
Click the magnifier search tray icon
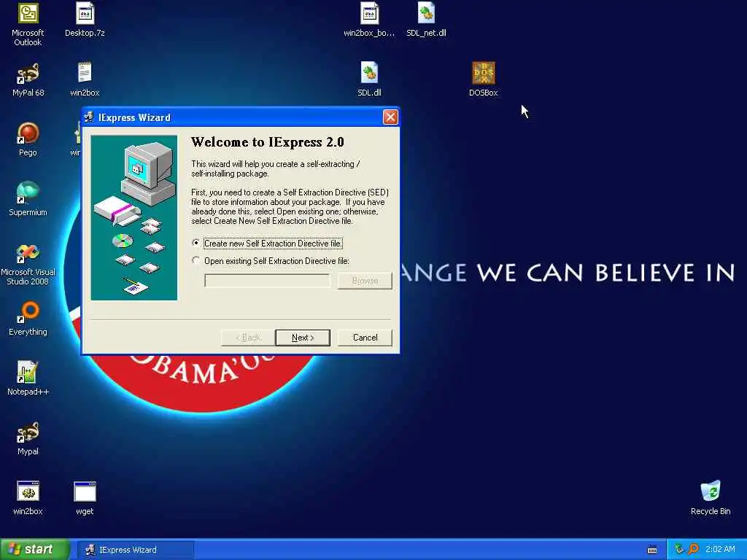(x=693, y=550)
